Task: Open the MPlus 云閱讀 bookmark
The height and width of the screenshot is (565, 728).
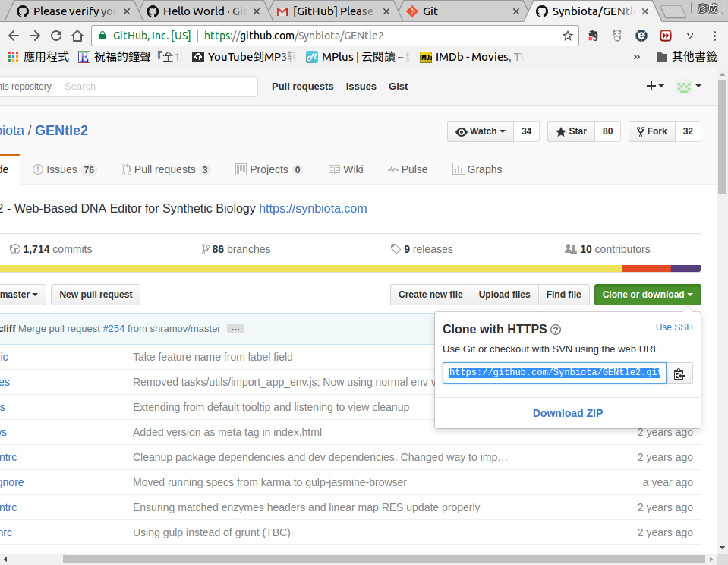Action: [358, 57]
